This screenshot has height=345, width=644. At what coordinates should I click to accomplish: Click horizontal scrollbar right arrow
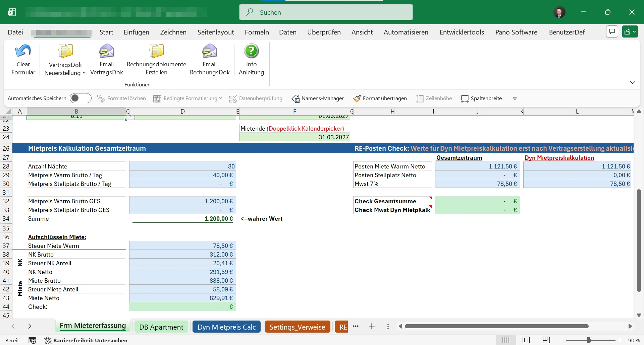[630, 326]
